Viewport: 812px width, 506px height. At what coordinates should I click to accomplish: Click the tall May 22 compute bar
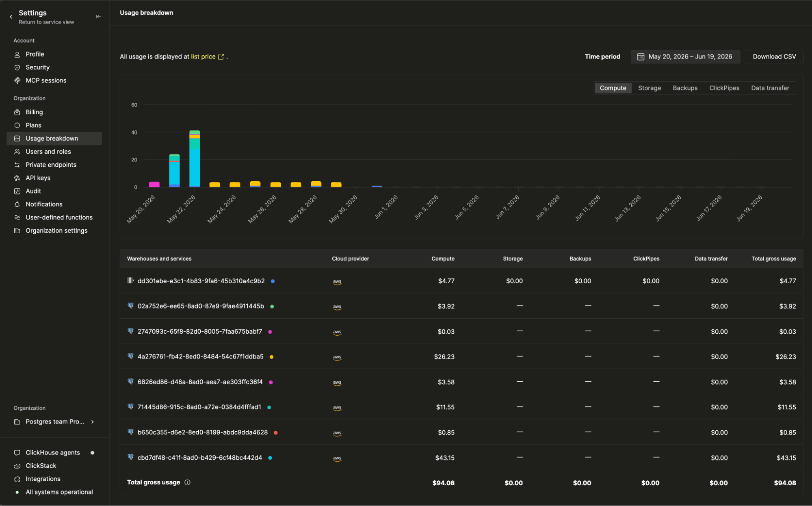[x=195, y=159]
